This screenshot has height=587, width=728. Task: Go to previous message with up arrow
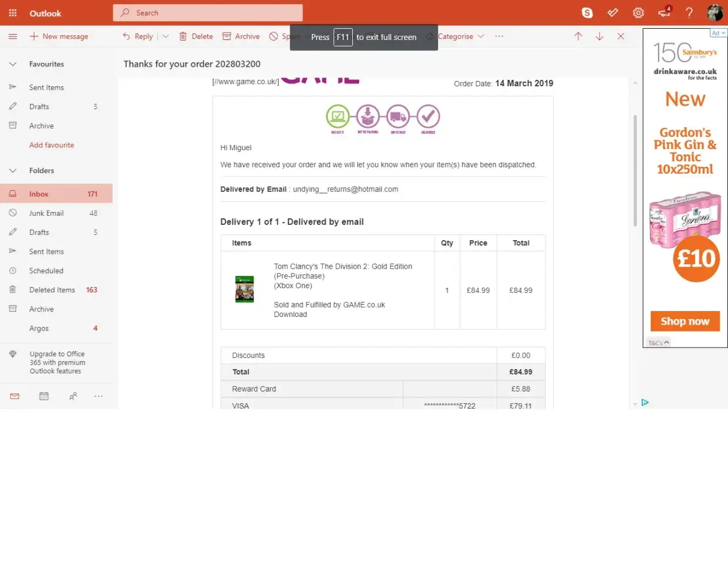tap(578, 36)
